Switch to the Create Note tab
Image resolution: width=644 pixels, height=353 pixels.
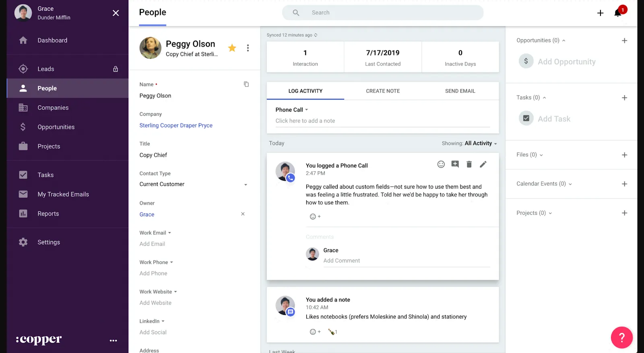pyautogui.click(x=382, y=91)
